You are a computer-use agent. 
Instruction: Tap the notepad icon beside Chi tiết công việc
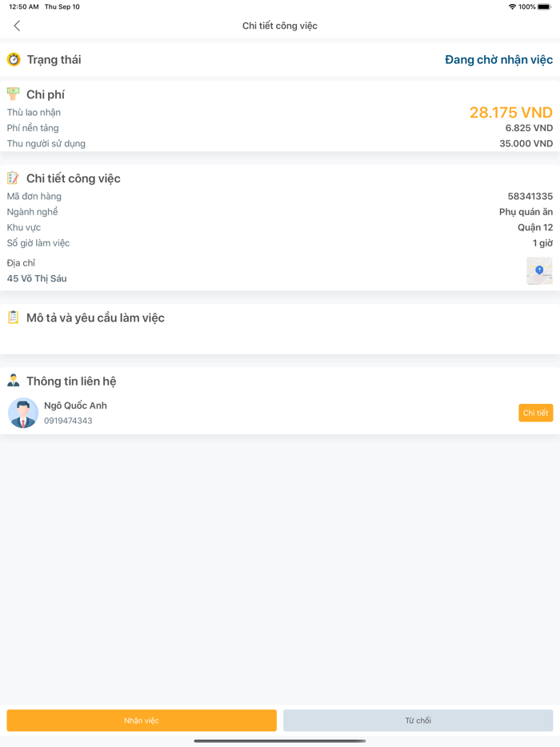point(14,178)
